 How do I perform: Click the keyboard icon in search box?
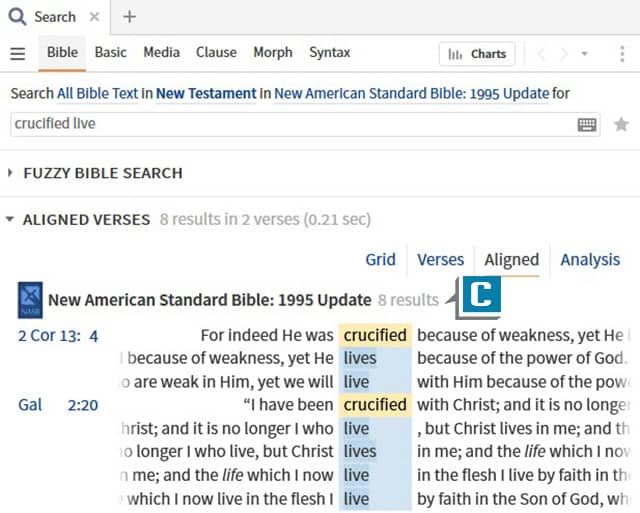coord(587,124)
